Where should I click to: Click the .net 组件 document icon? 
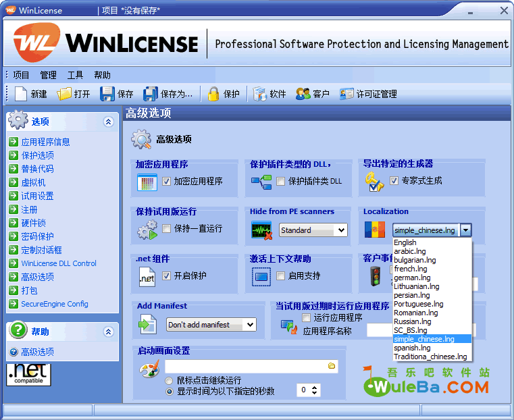point(147,277)
